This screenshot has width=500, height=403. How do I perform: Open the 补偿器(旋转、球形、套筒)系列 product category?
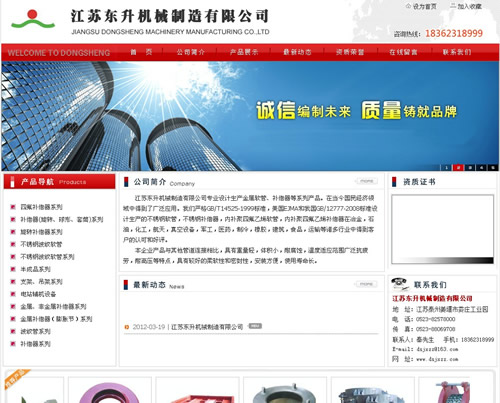coord(62,219)
